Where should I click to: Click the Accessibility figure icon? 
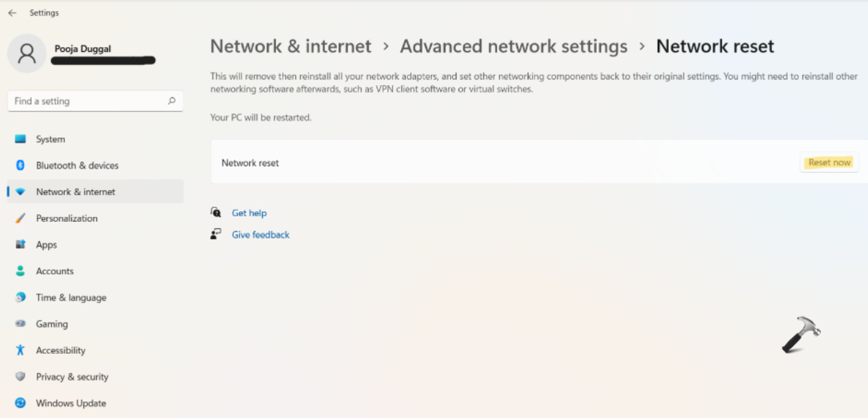point(21,350)
